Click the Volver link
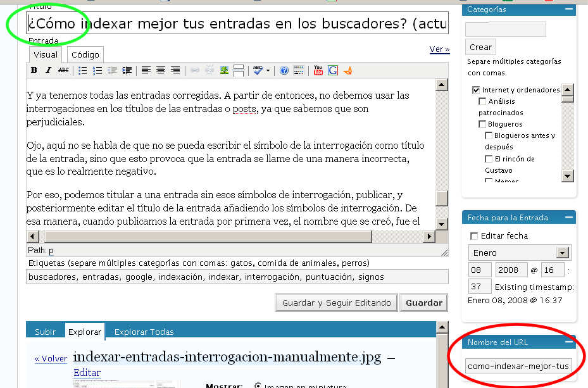 (x=51, y=359)
